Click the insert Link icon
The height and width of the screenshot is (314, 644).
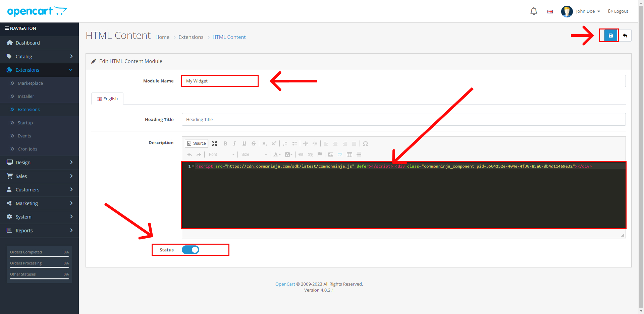301,154
